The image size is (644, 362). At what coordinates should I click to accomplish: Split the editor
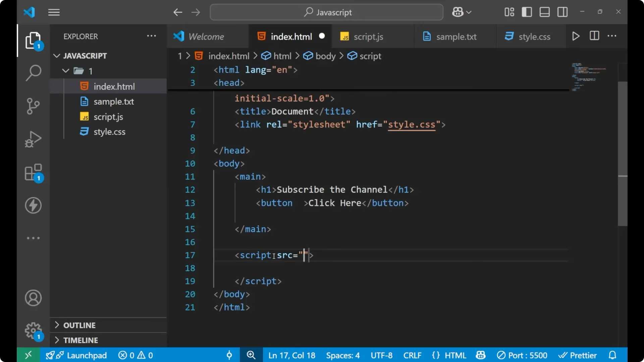click(x=594, y=36)
